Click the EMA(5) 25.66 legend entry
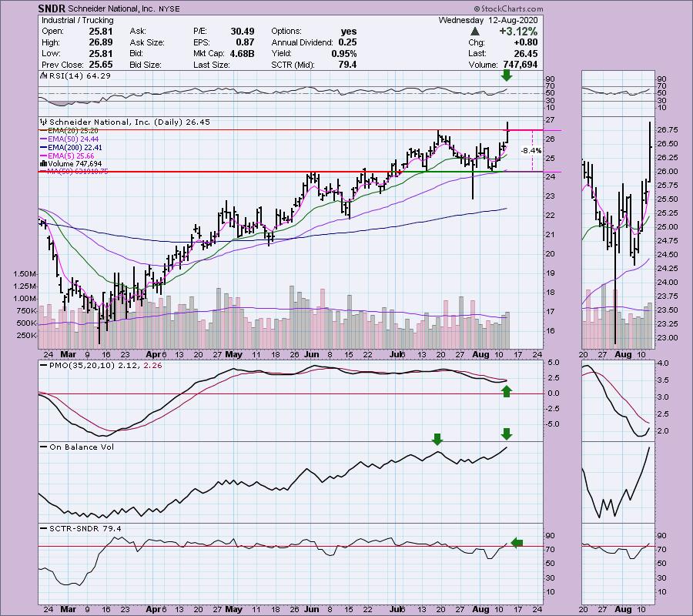Screen dimensions: 693x616 pyautogui.click(x=71, y=156)
